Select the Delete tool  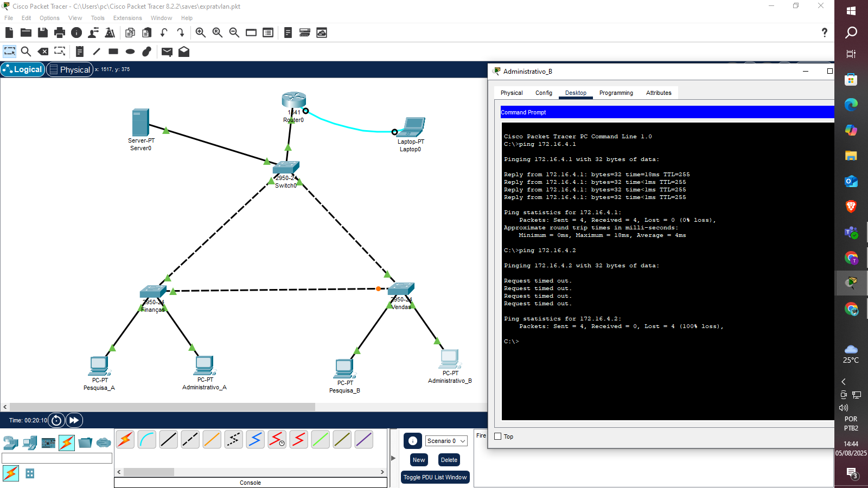click(x=43, y=52)
